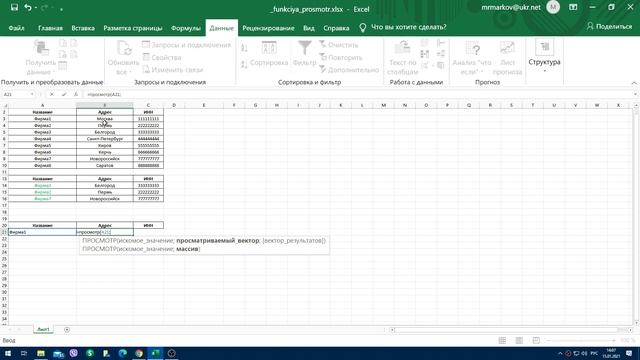Viewport: 640px width, 360px height.
Task: Select the Лист1 sheet tab
Action: (x=43, y=329)
